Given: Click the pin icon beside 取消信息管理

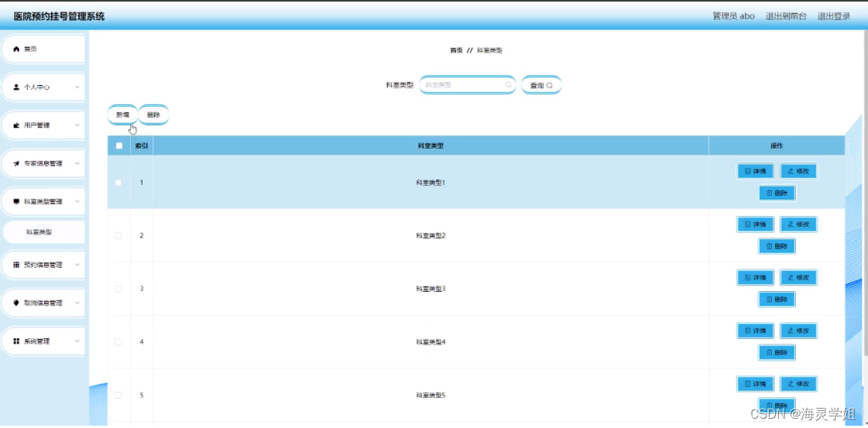Looking at the screenshot, I should [x=16, y=303].
